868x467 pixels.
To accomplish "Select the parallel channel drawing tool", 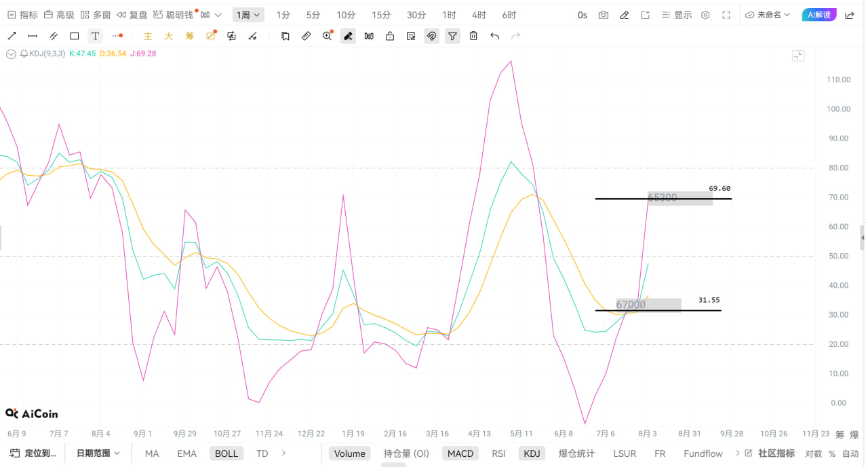I will (54, 36).
